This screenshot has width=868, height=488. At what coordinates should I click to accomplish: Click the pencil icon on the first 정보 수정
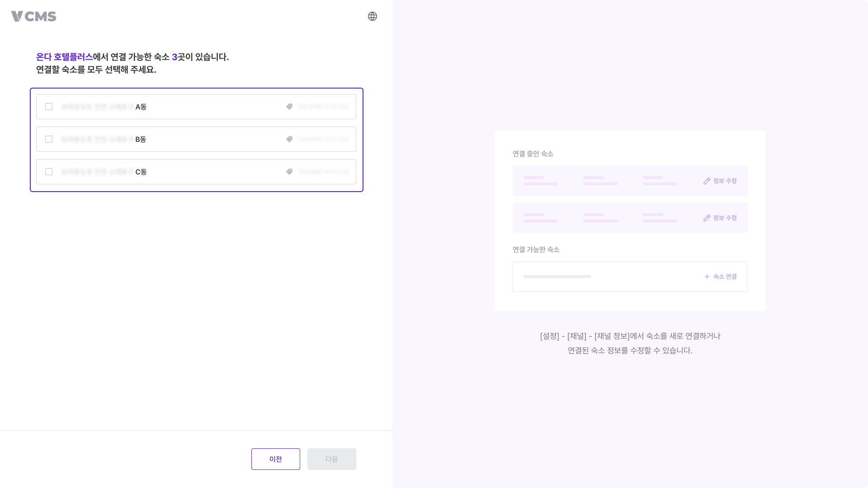click(707, 181)
